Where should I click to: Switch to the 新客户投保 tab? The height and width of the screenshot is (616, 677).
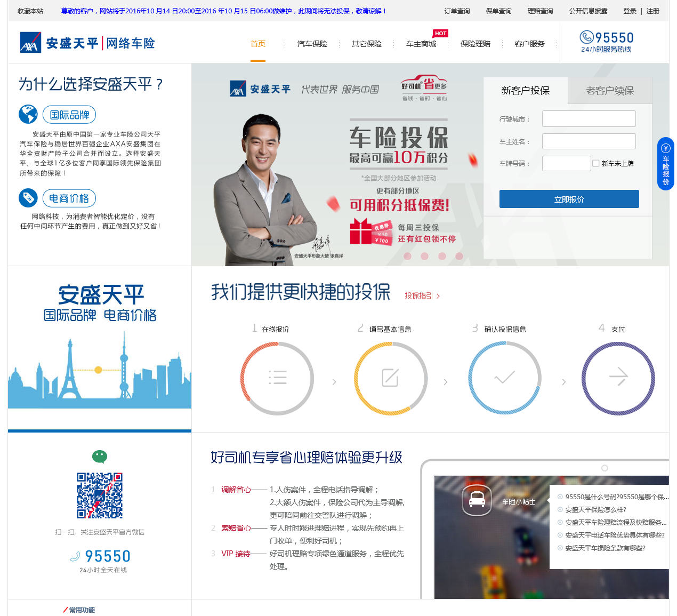526,90
